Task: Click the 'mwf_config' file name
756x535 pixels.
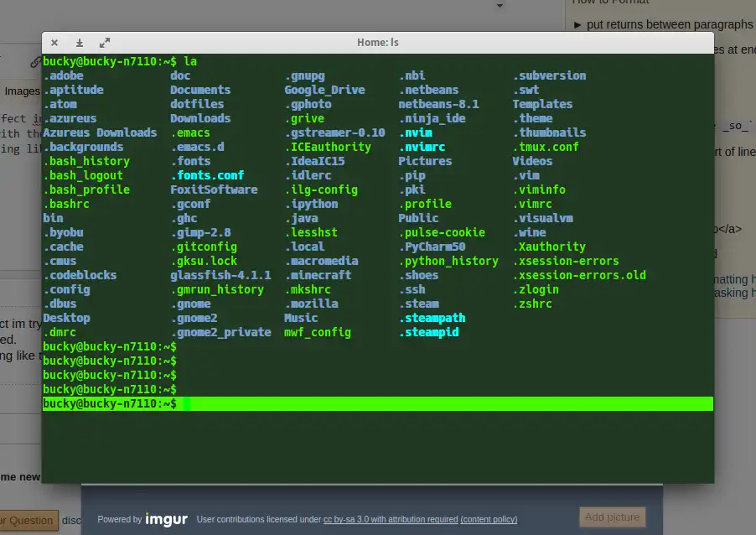Action: click(x=318, y=332)
